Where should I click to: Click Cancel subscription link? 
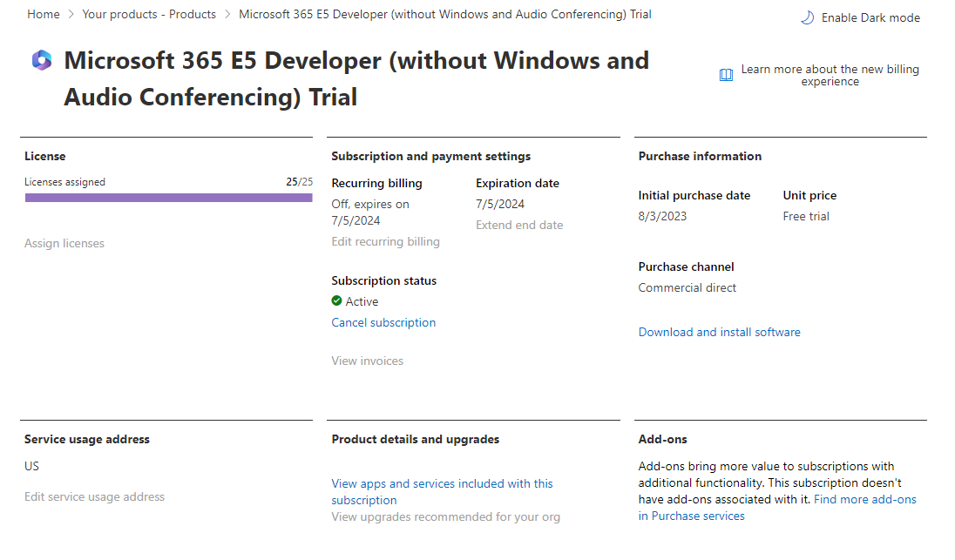383,322
